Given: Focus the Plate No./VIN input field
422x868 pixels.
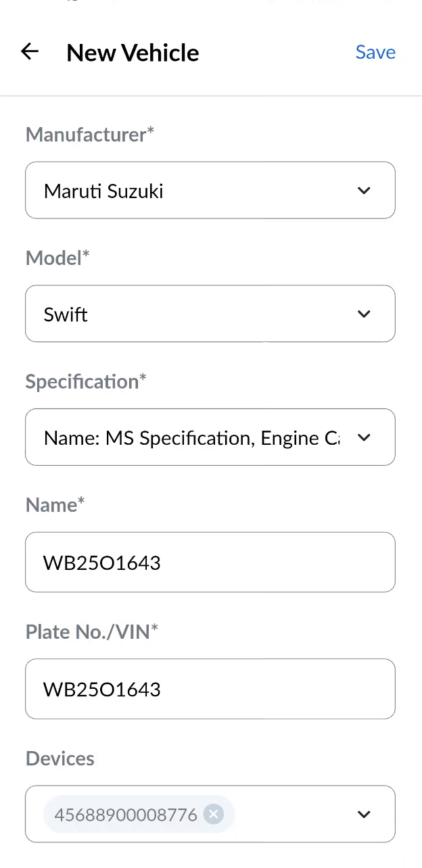Looking at the screenshot, I should (x=210, y=689).
